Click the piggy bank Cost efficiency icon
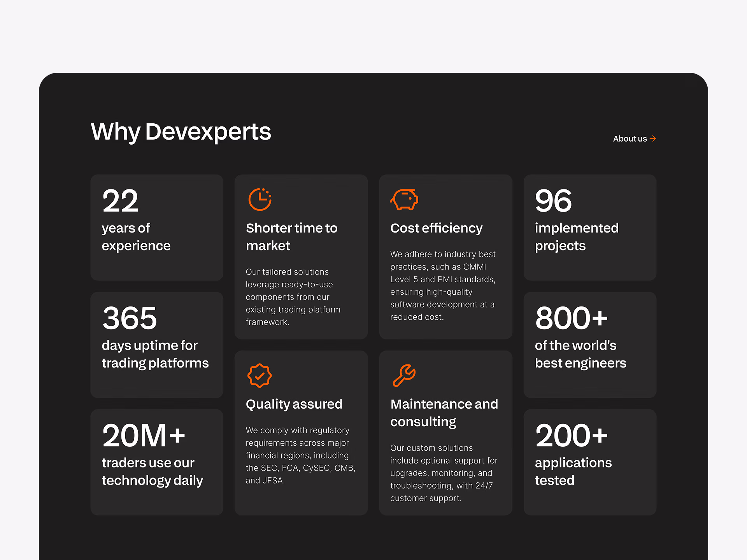747x560 pixels. (x=404, y=199)
